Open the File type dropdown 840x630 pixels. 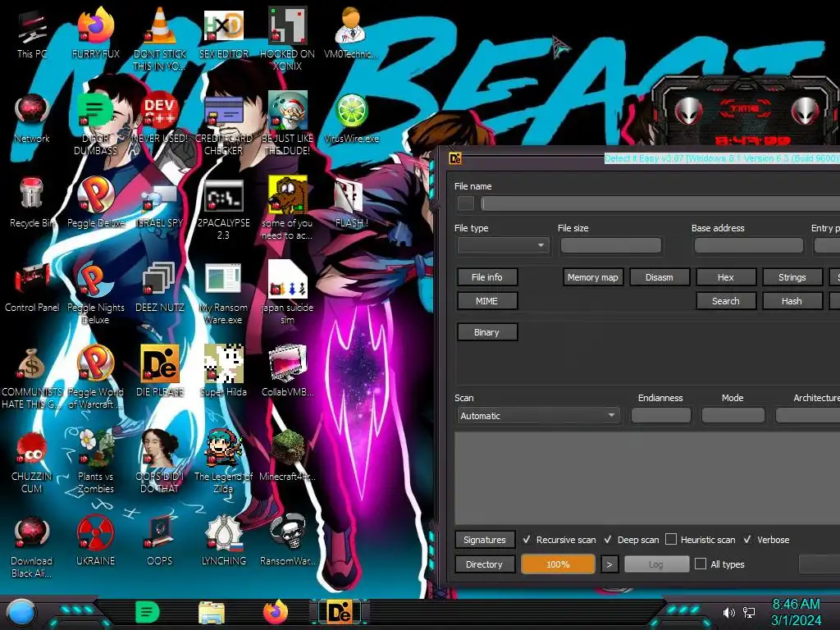(503, 245)
